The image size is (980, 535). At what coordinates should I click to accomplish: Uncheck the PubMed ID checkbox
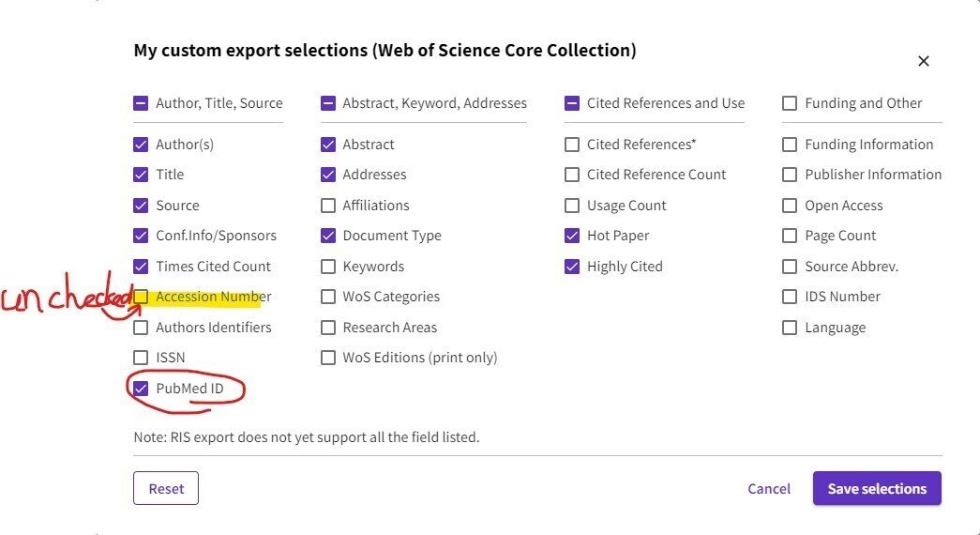[141, 389]
